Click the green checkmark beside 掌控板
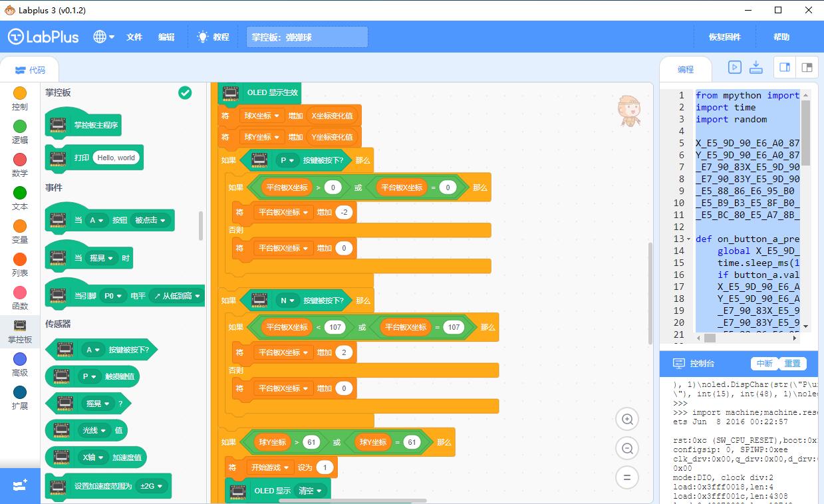Image resolution: width=824 pixels, height=504 pixels. (x=185, y=93)
